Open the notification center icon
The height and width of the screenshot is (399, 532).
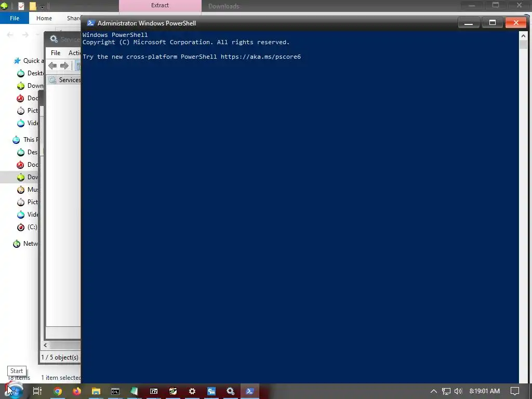pos(515,391)
